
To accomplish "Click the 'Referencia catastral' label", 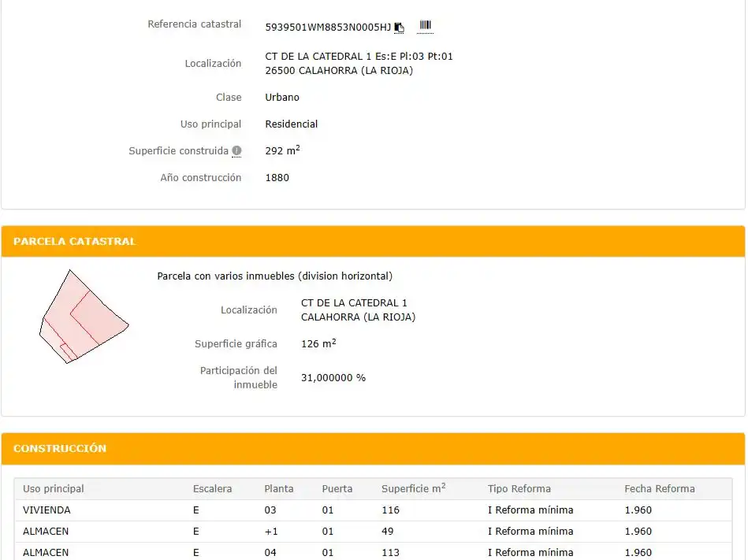I will pos(194,24).
